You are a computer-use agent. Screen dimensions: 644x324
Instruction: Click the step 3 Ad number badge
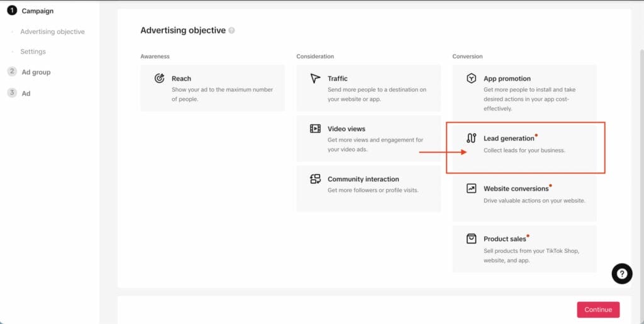pos(12,92)
